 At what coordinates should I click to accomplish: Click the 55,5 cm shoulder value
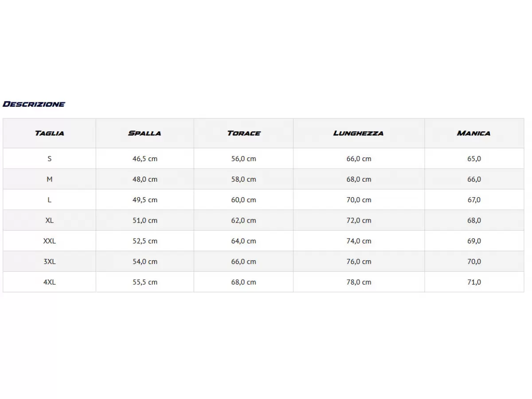[145, 282]
